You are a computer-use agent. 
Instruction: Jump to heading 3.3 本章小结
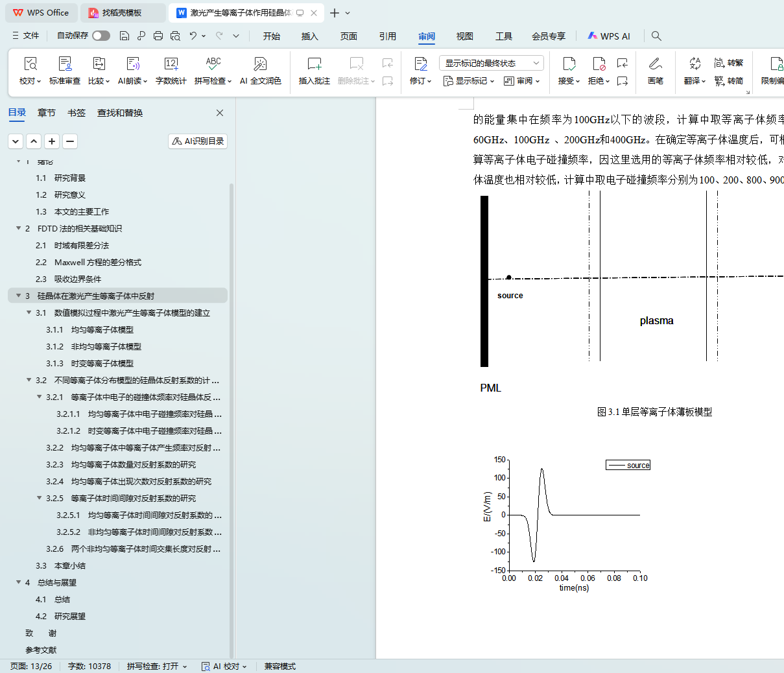[x=69, y=565]
